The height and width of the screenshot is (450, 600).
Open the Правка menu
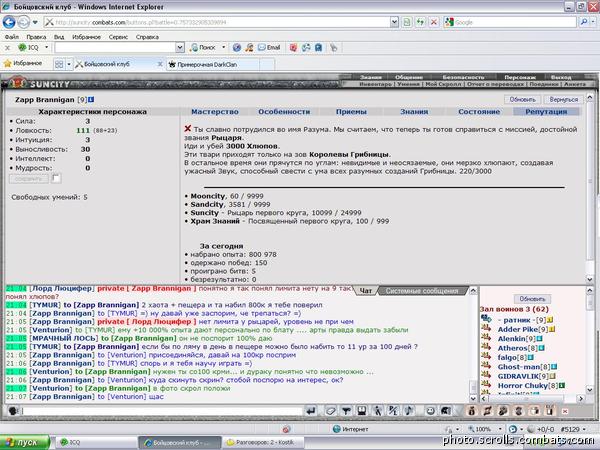pyautogui.click(x=36, y=37)
